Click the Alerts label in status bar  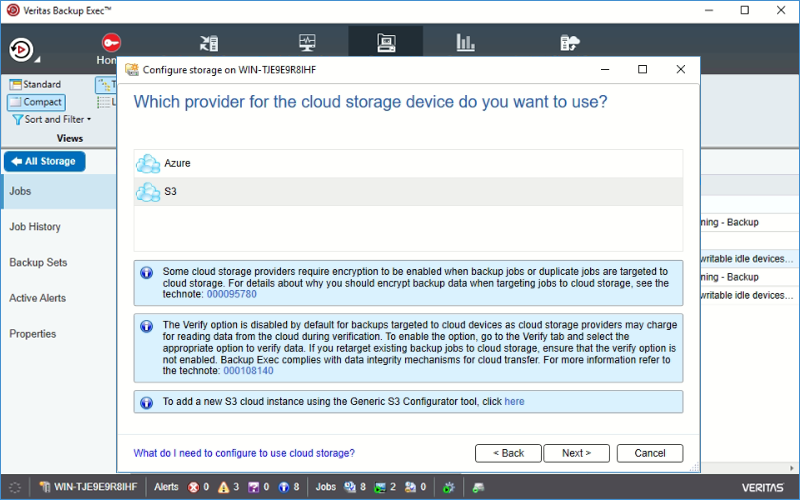tap(166, 487)
